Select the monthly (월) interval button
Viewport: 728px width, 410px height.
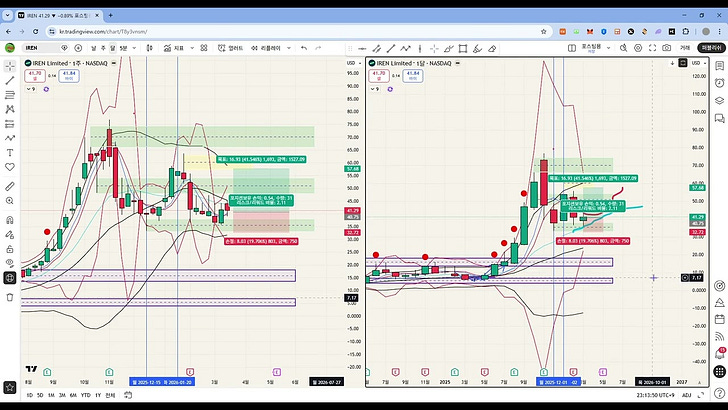(112, 48)
